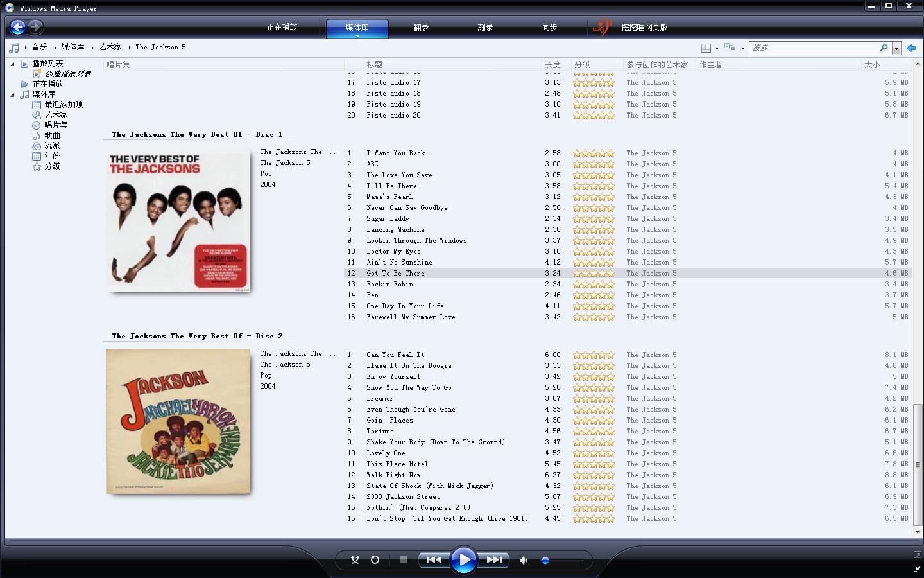
Task: Open the view options dropdown arrow
Action: (x=717, y=48)
